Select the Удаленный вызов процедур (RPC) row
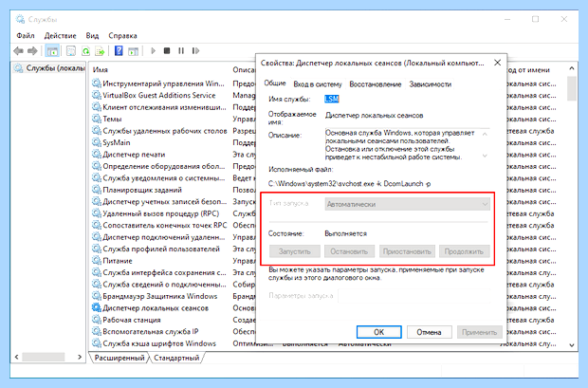588x388 pixels. pos(159,213)
